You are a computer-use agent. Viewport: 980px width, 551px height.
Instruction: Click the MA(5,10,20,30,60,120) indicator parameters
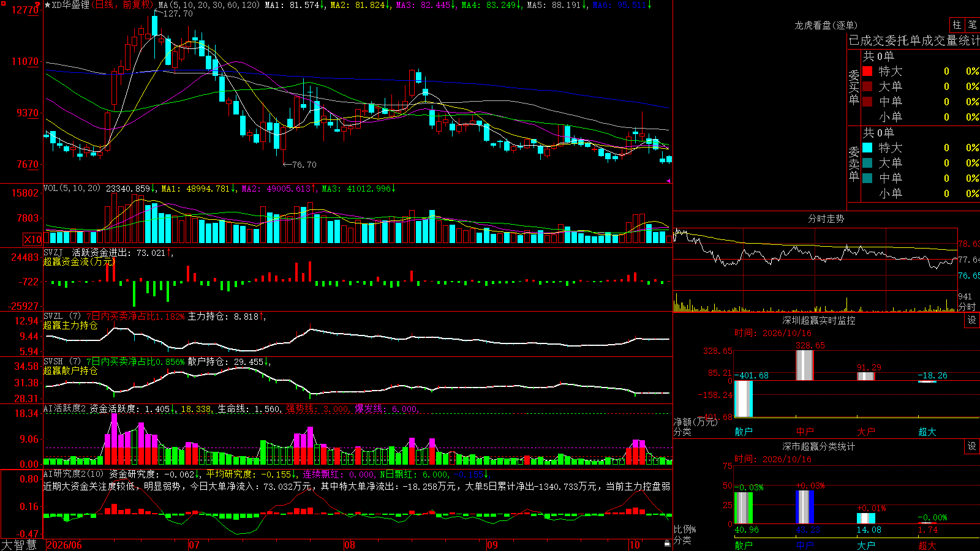209,5
